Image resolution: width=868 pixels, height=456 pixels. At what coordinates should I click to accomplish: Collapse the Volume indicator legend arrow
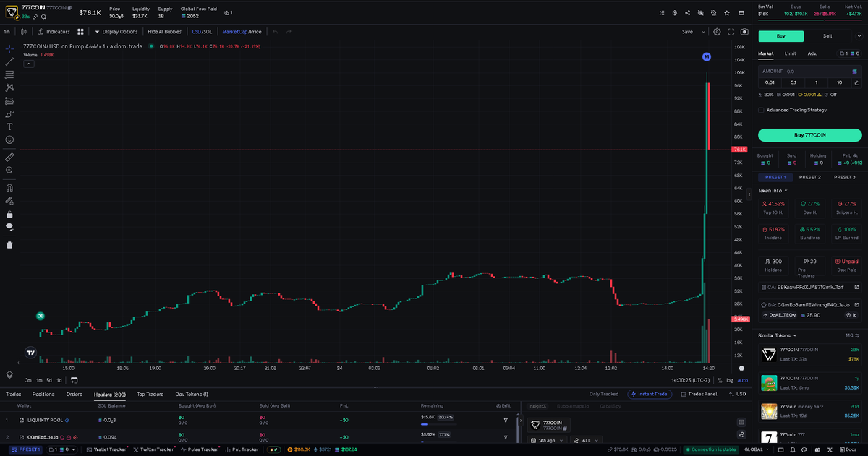(29, 64)
